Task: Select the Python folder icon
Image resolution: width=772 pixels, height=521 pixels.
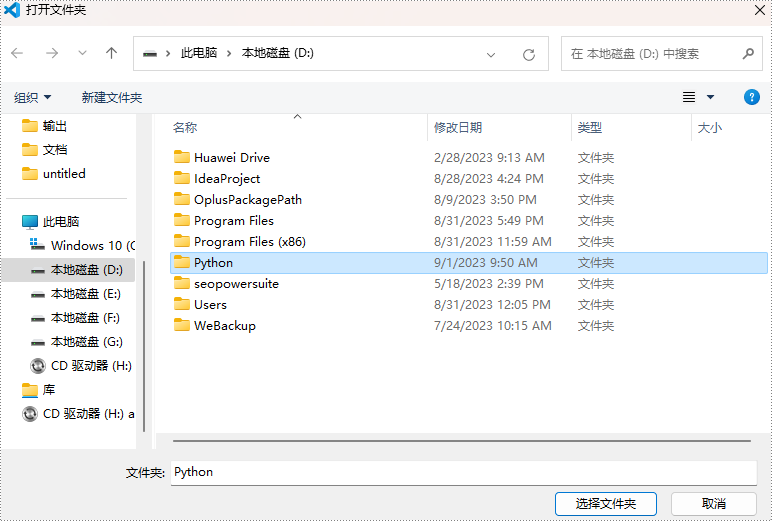Action: pos(182,262)
